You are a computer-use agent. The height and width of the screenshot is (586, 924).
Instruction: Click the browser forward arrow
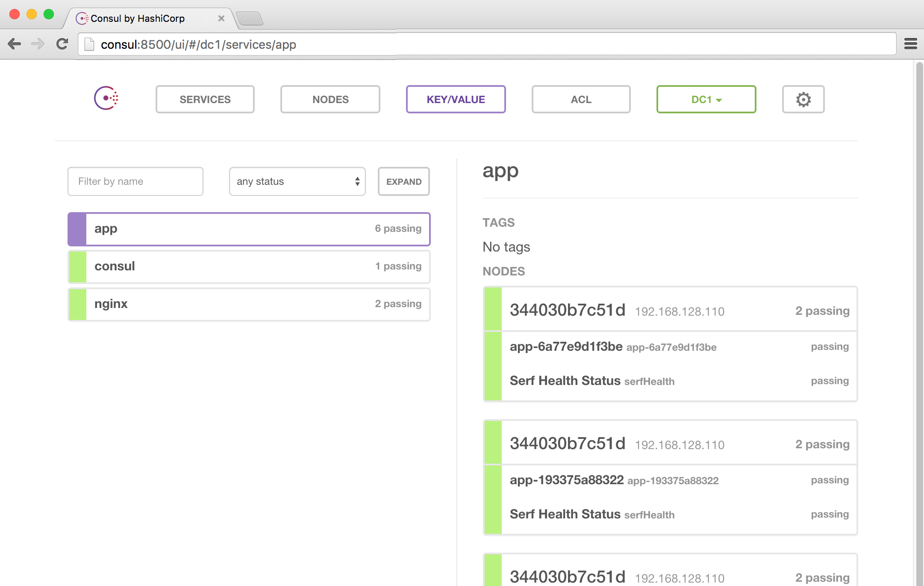click(38, 44)
